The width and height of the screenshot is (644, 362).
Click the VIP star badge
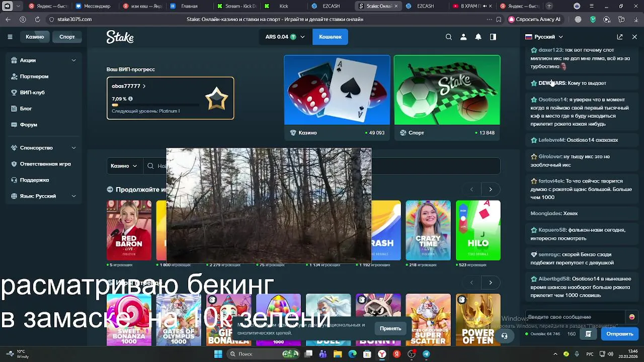pyautogui.click(x=216, y=99)
